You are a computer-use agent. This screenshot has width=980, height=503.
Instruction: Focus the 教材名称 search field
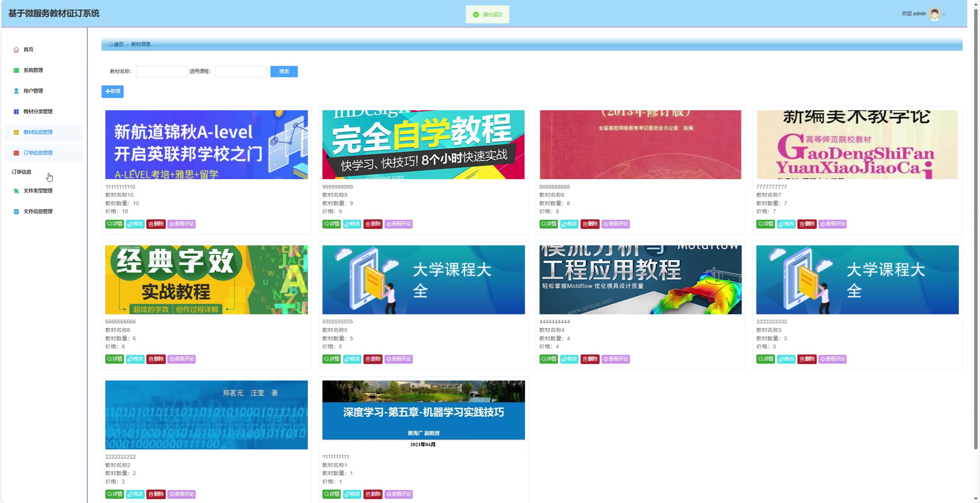click(161, 72)
